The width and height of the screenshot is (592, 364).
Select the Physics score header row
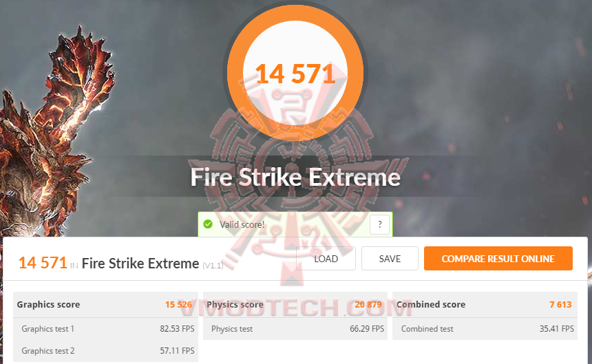[x=295, y=304]
